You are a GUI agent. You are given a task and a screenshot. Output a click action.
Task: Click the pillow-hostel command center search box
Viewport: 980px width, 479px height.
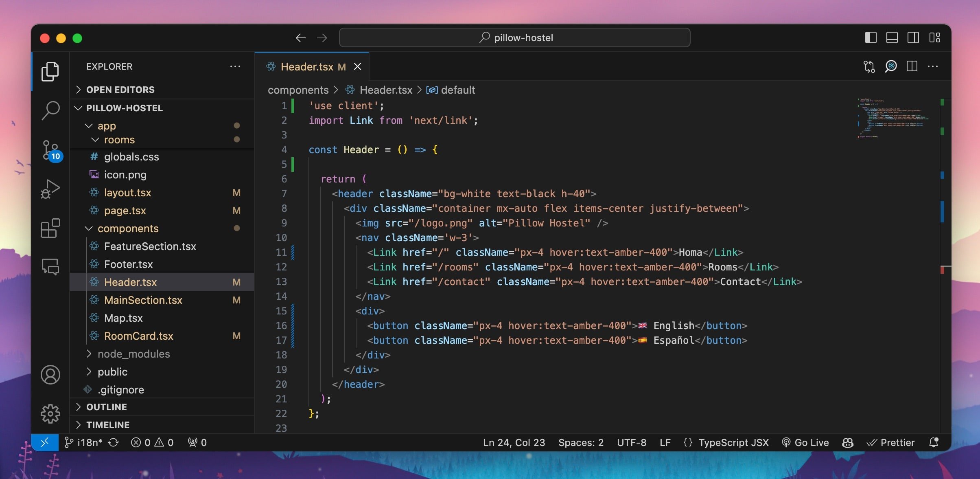coord(514,38)
